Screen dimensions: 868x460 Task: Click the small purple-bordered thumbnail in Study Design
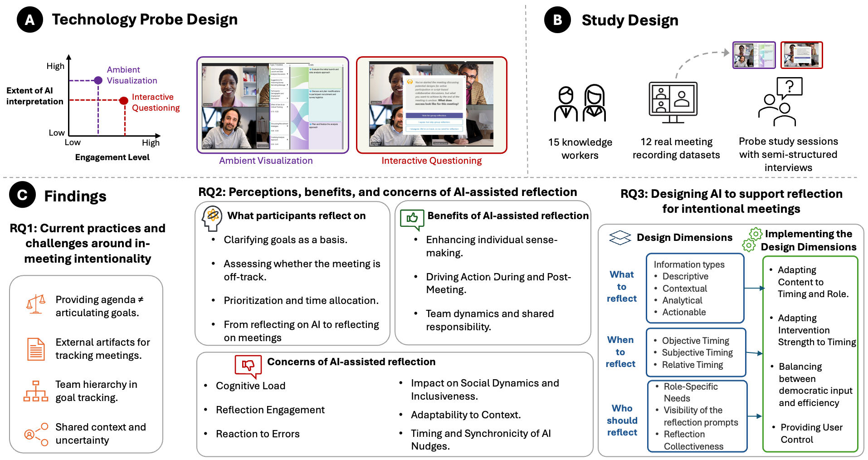click(754, 55)
